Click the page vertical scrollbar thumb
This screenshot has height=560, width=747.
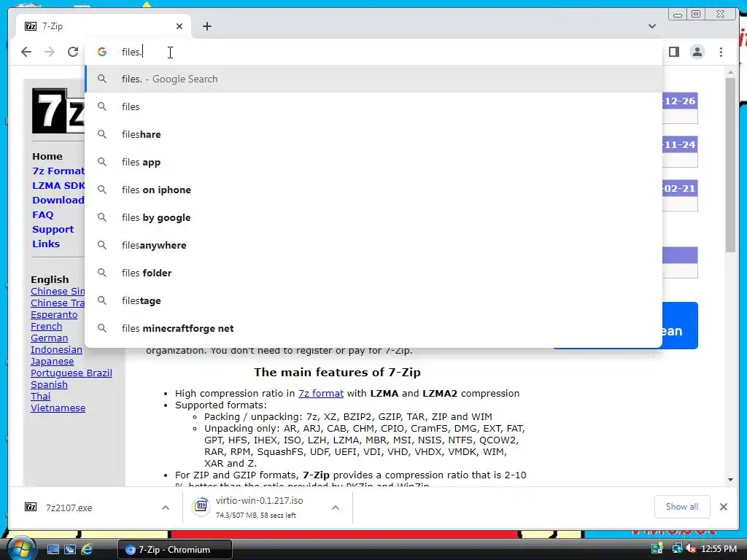coord(730,164)
